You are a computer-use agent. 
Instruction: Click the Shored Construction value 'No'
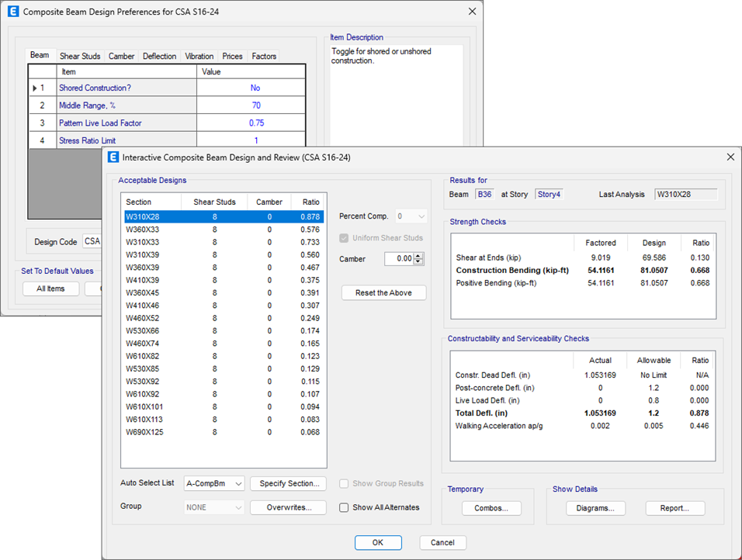click(251, 88)
